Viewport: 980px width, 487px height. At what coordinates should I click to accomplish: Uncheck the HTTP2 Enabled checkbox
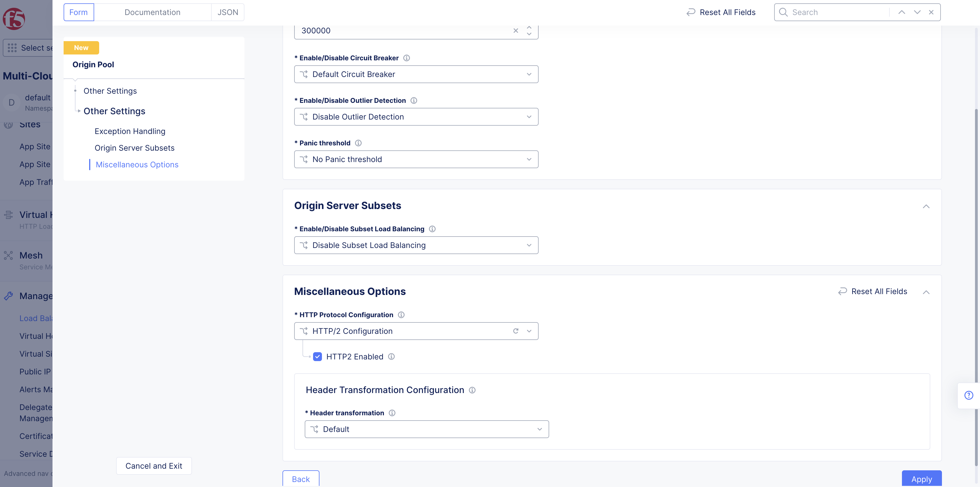click(x=317, y=356)
